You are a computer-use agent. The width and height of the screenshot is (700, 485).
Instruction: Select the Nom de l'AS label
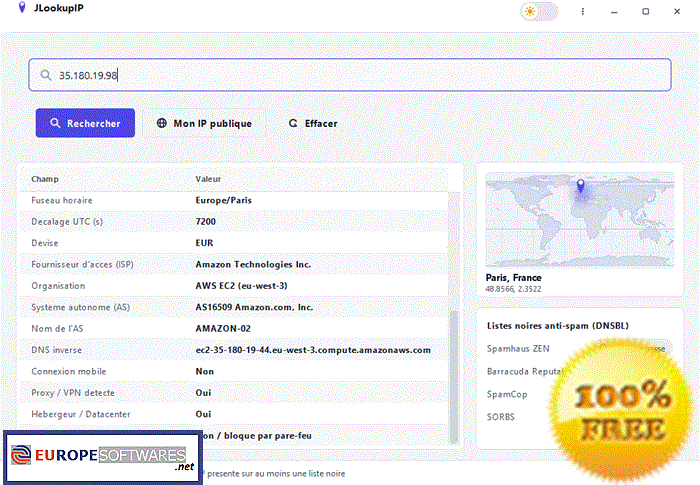click(x=57, y=329)
